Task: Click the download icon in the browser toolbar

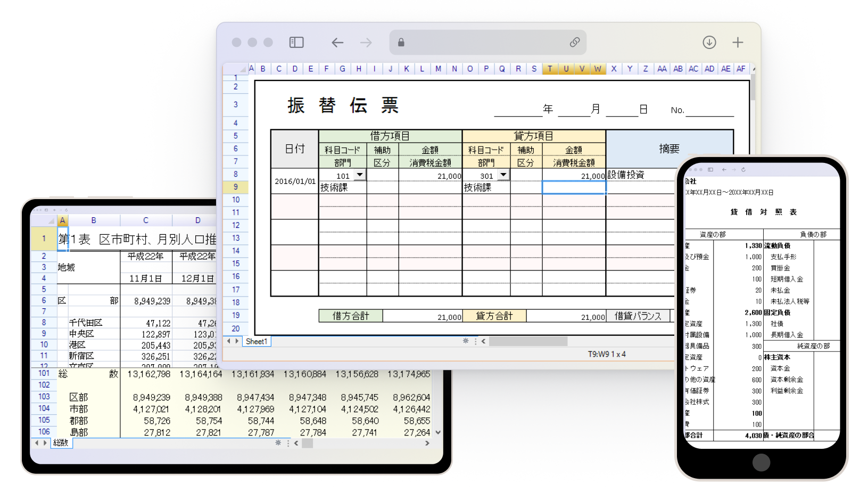Action: coord(709,42)
